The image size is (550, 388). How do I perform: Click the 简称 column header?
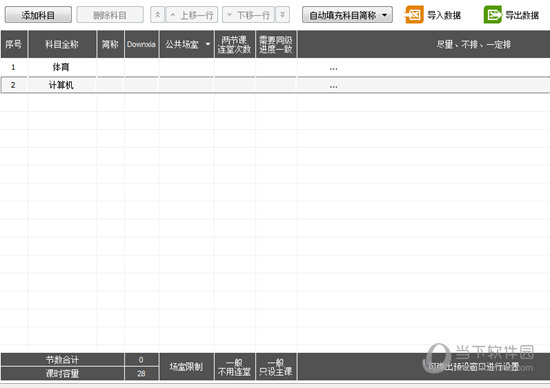coord(110,44)
